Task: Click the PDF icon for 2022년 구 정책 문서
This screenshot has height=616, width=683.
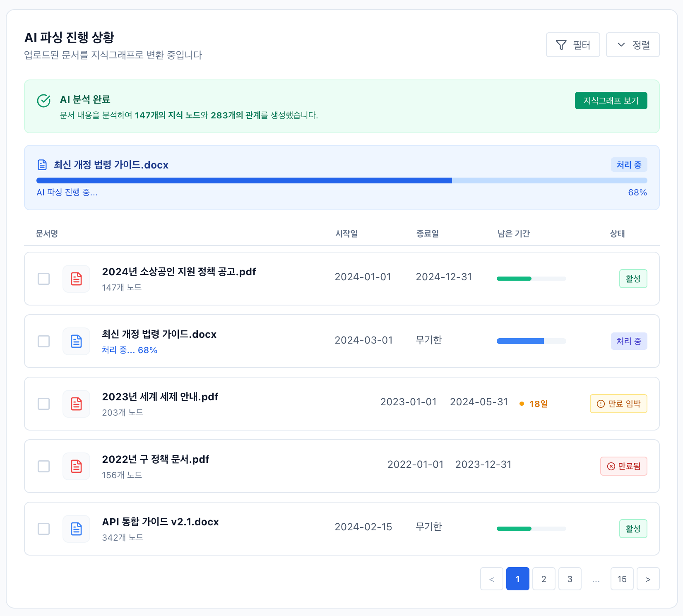Action: tap(76, 466)
